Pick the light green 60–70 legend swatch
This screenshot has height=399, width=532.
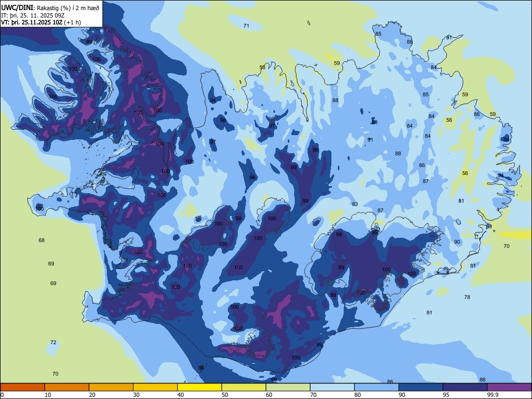coord(288,387)
